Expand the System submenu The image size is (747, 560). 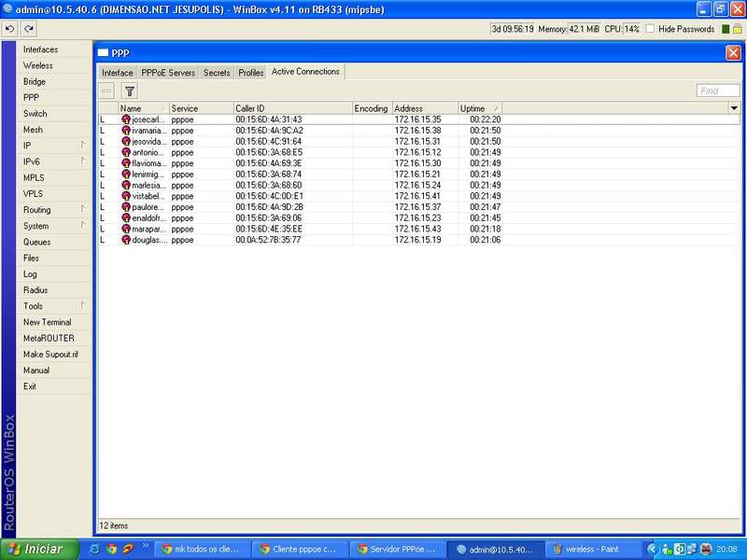point(83,225)
